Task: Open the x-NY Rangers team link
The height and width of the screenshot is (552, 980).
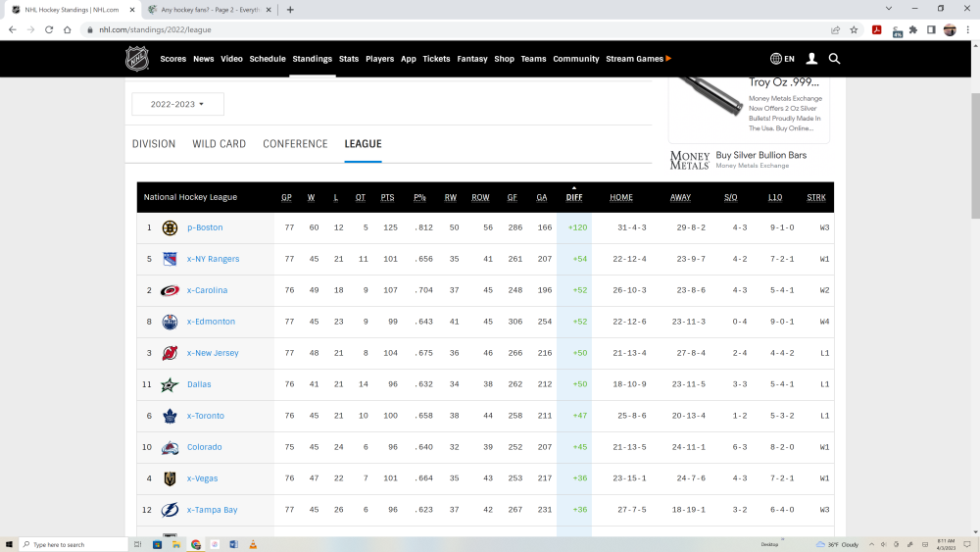Action: pos(213,259)
